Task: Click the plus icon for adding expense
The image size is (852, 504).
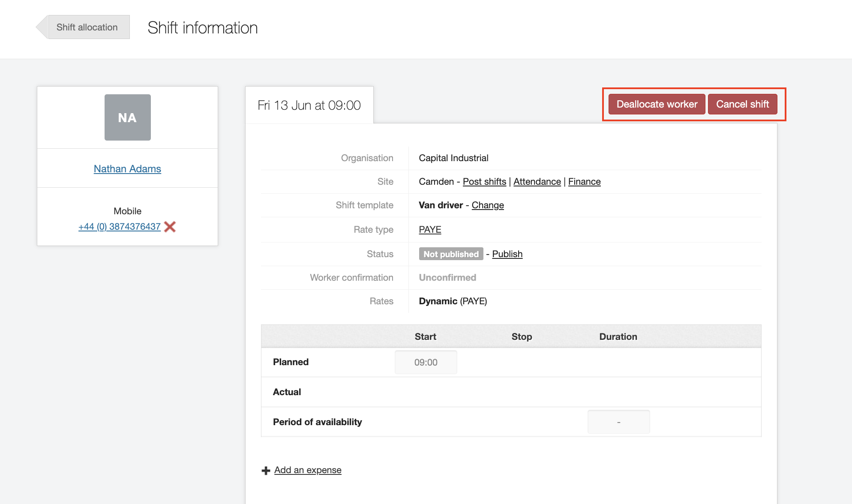Action: (266, 471)
